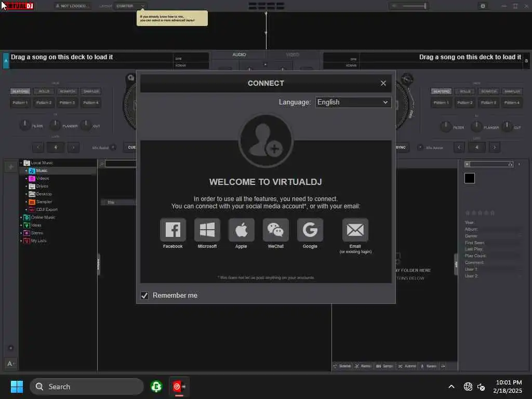Click the right deck Flanger knob
The height and width of the screenshot is (399, 532).
pyautogui.click(x=476, y=127)
